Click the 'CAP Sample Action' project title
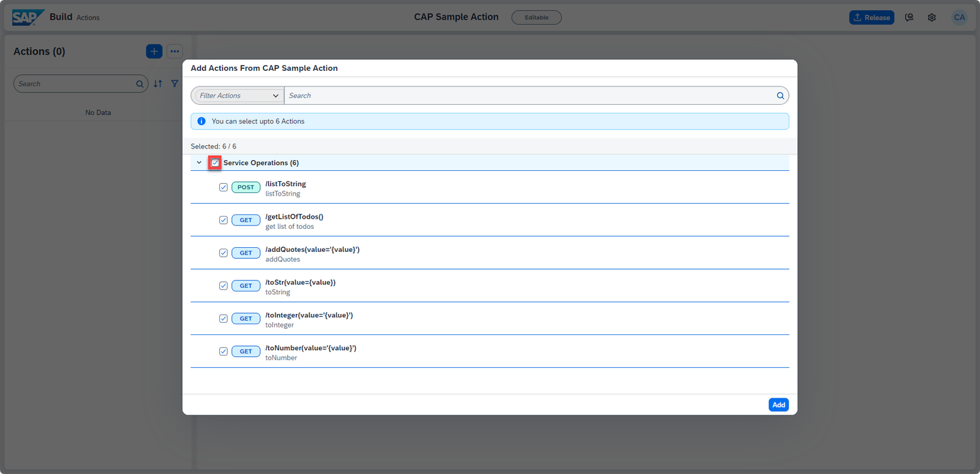The height and width of the screenshot is (474, 980). click(x=456, y=17)
